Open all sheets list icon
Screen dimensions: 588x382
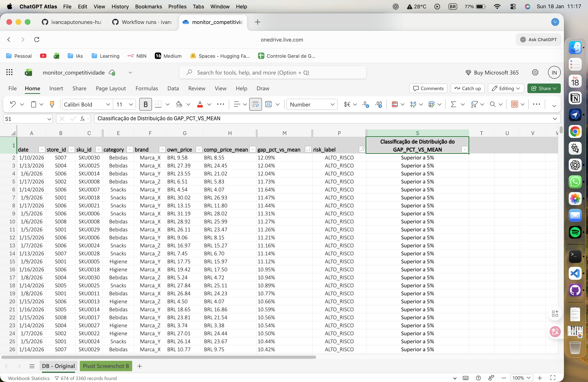tap(32, 366)
